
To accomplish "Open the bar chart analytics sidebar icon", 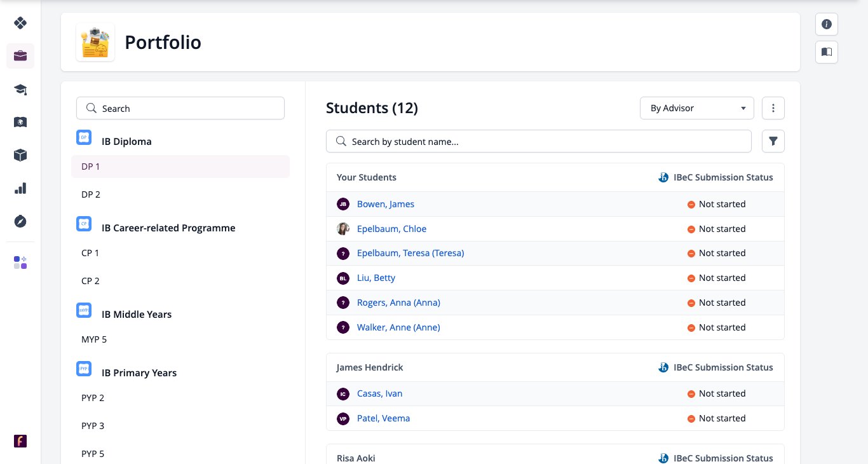I will pyautogui.click(x=20, y=188).
